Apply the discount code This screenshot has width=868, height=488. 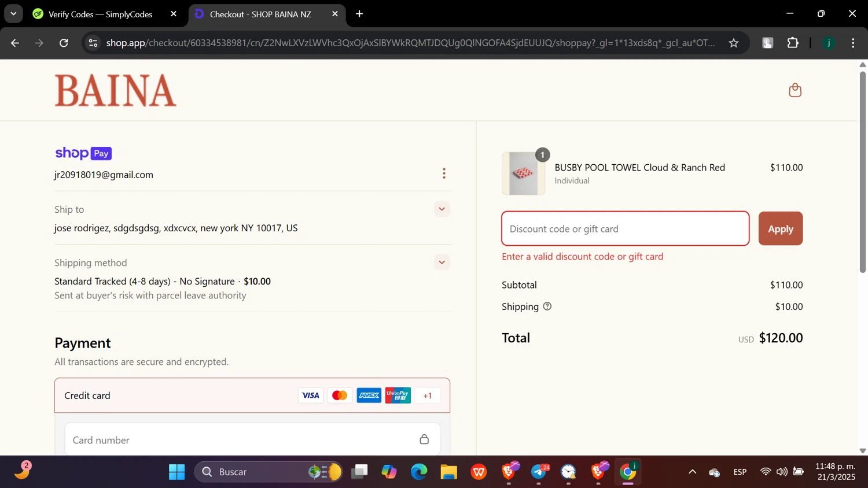pyautogui.click(x=781, y=228)
